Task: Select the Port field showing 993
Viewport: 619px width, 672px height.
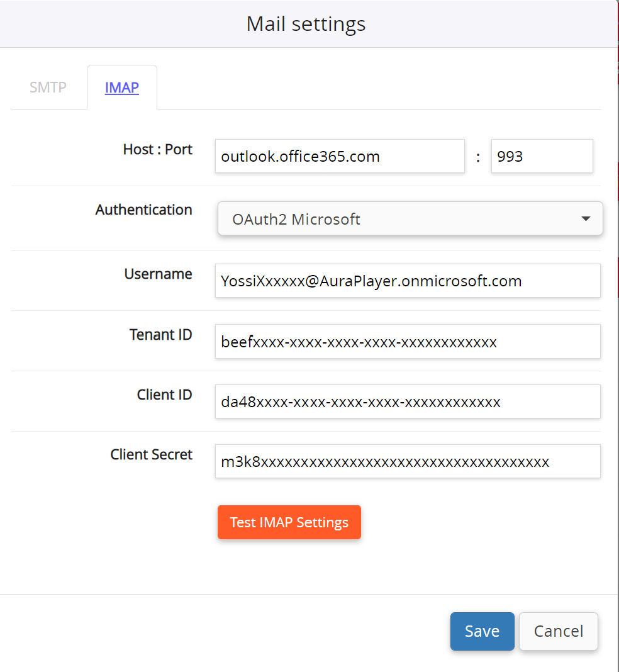Action: point(542,156)
